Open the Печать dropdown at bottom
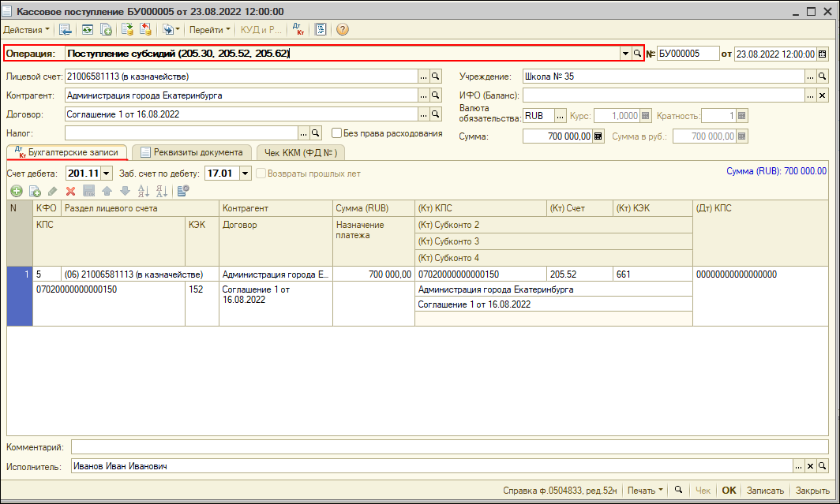The width and height of the screenshot is (840, 504). pyautogui.click(x=645, y=491)
